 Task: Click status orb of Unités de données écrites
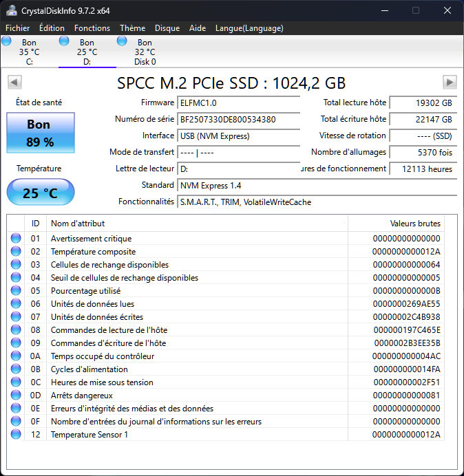click(16, 316)
